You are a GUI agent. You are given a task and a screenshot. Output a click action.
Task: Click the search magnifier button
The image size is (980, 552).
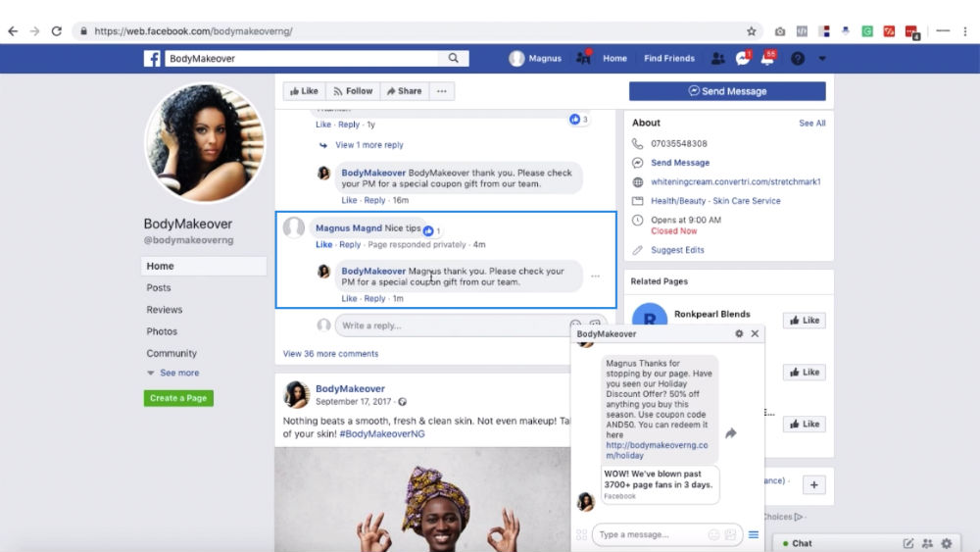coord(453,58)
